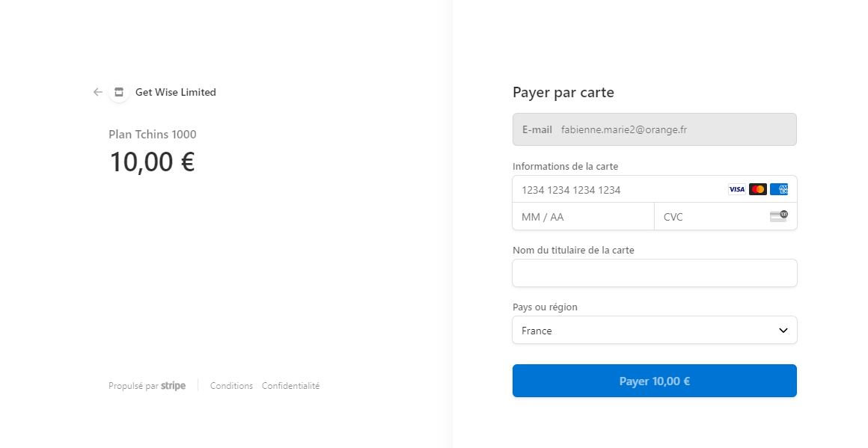Click the American Express logo
868x448 pixels.
pos(778,189)
